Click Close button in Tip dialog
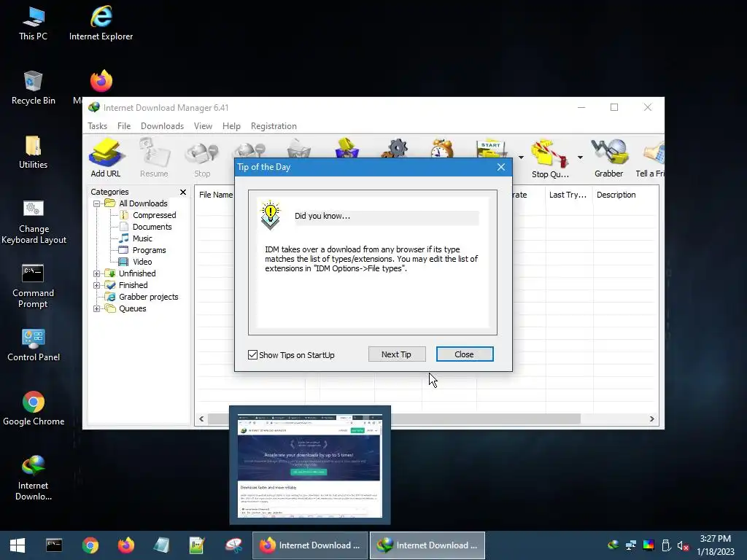Screen dimensions: 747x560 pos(464,354)
